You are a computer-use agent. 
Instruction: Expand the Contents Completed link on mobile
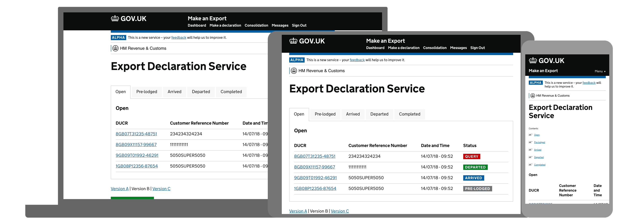pos(540,165)
